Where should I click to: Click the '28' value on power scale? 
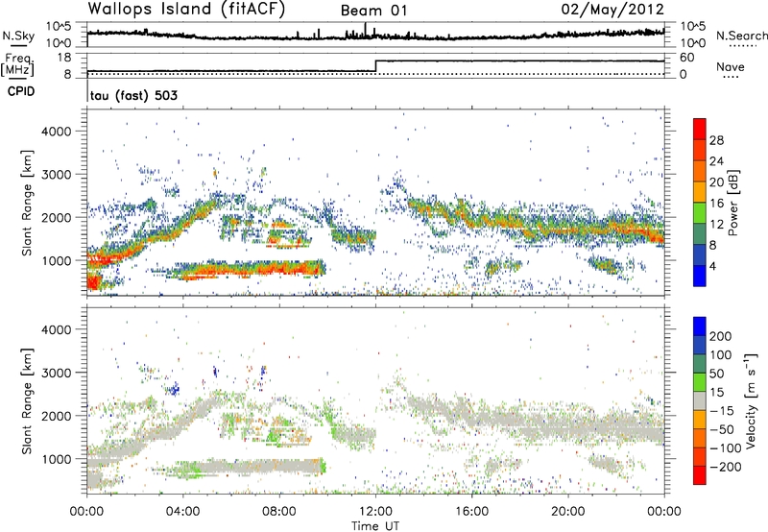716,140
